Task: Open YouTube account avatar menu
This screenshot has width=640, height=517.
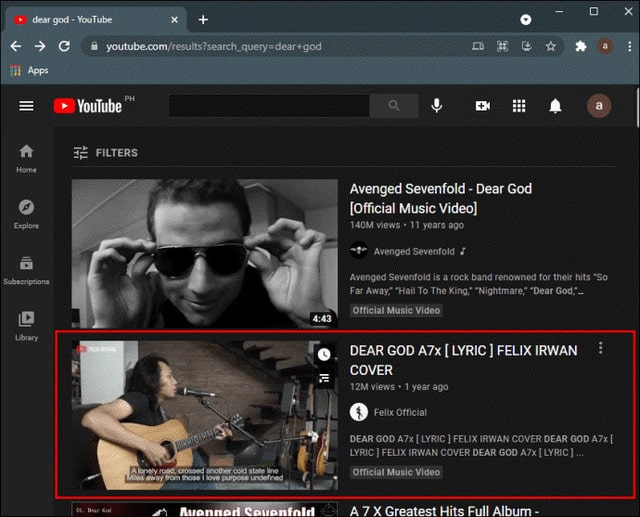Action: point(599,106)
